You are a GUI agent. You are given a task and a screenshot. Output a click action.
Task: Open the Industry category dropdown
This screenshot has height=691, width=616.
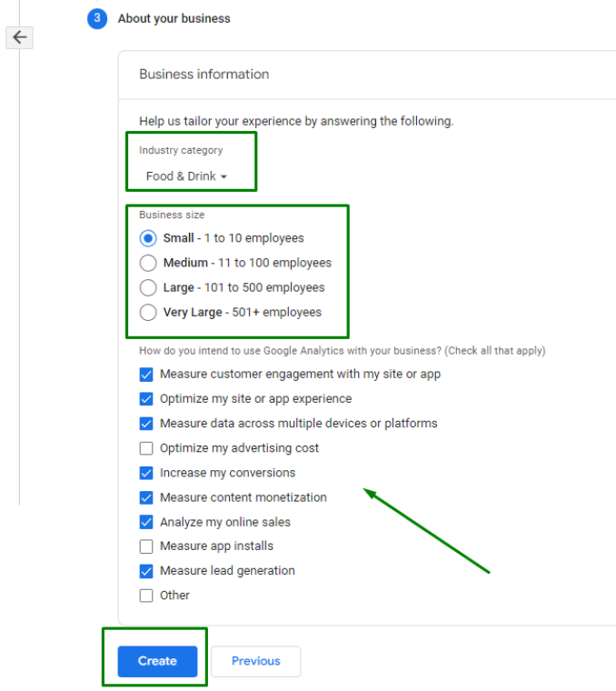[186, 176]
